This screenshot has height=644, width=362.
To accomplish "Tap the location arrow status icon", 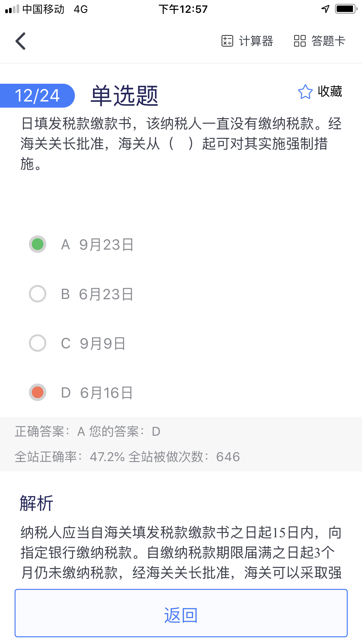I will point(325,9).
